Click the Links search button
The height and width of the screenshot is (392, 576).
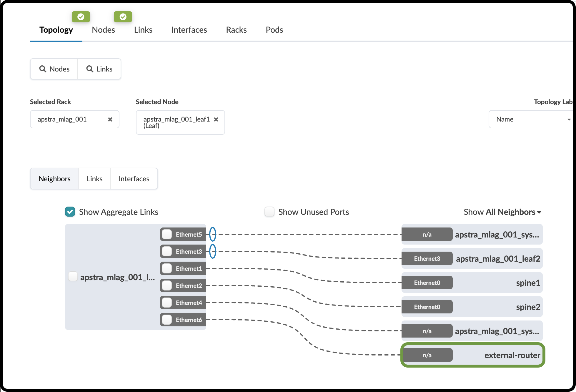99,69
